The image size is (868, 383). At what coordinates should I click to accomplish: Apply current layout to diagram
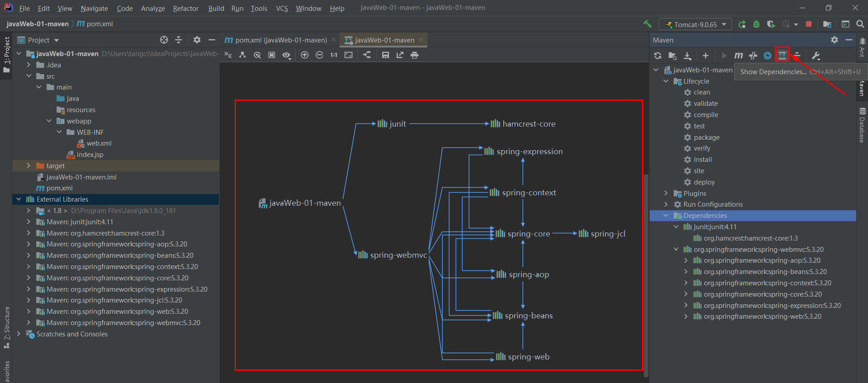click(367, 55)
